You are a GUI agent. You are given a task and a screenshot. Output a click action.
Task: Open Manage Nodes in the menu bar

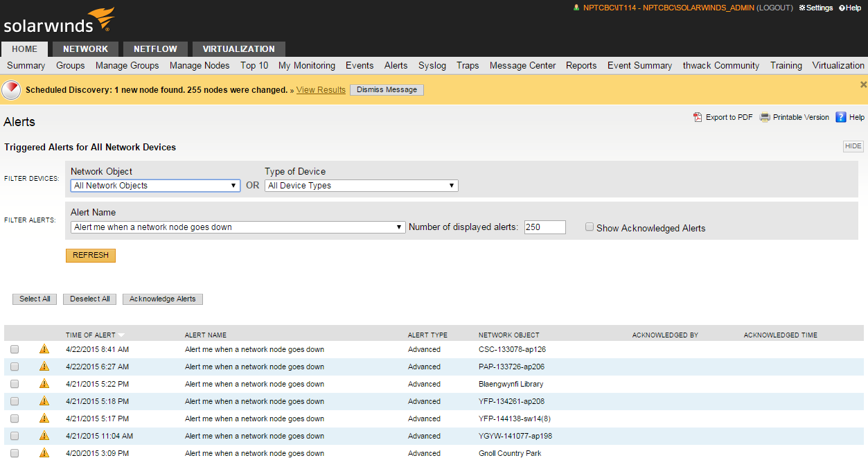[200, 65]
